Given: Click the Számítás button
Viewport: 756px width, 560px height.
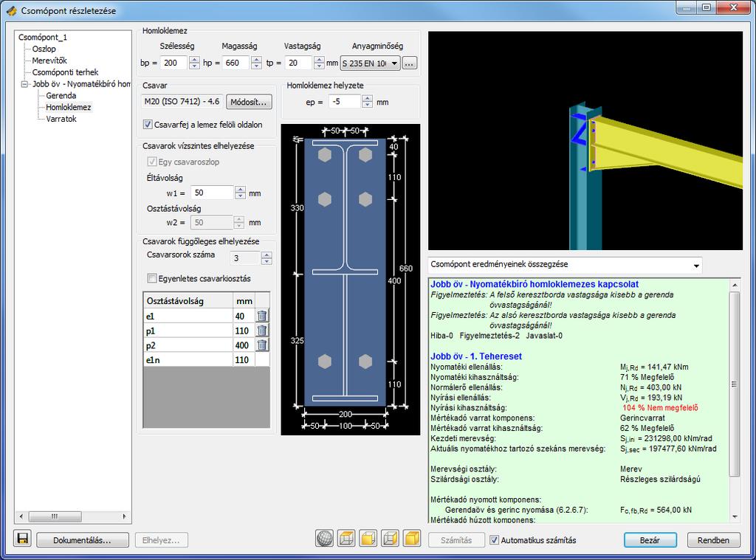Looking at the screenshot, I should (456, 540).
